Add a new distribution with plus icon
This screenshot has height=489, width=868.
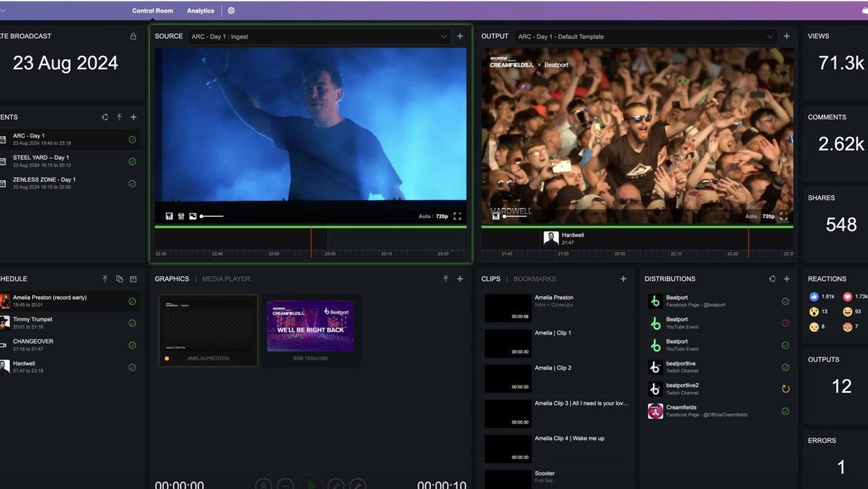coord(787,279)
